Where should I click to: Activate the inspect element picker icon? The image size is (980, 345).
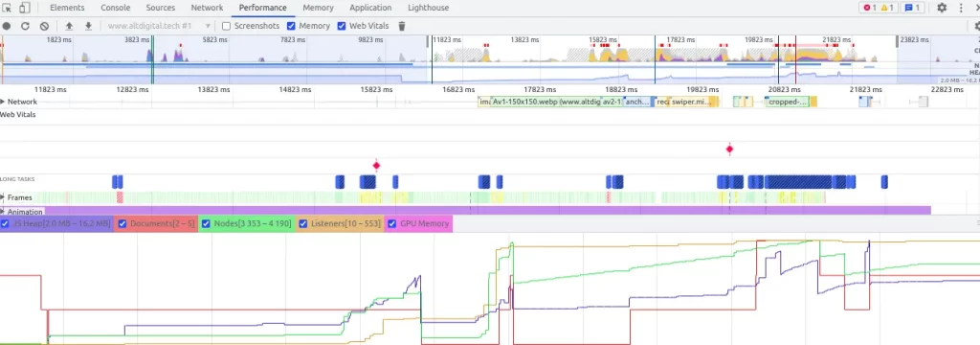click(7, 8)
